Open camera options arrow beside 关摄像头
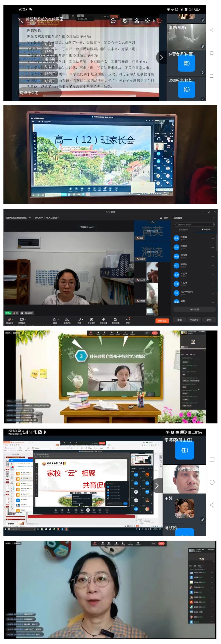Viewport: 221px width, 644px height. click(x=25, y=319)
